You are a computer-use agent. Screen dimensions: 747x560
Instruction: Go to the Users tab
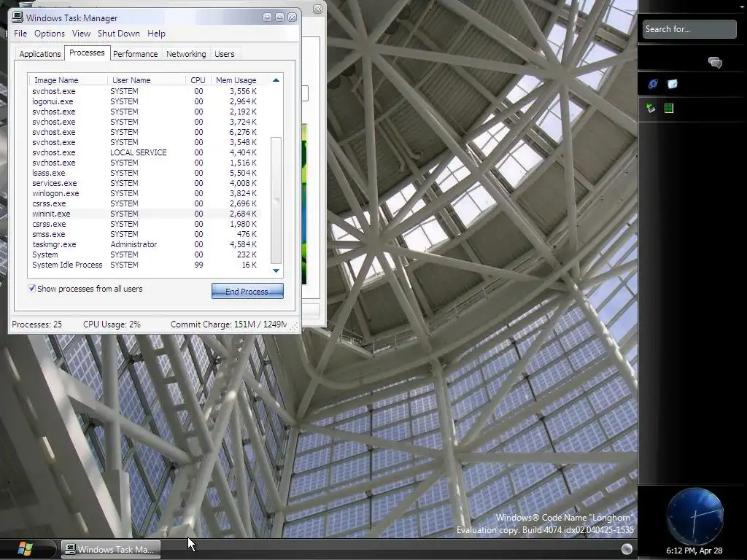[225, 54]
